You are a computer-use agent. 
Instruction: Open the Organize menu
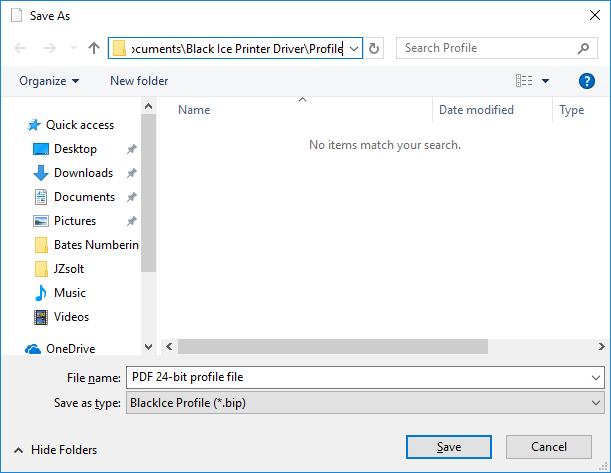(x=48, y=81)
